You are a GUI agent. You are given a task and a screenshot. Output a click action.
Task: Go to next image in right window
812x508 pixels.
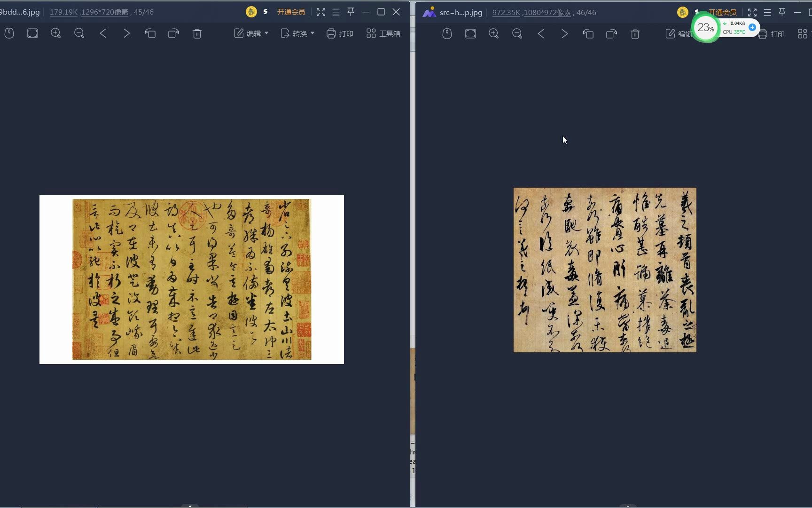[564, 34]
